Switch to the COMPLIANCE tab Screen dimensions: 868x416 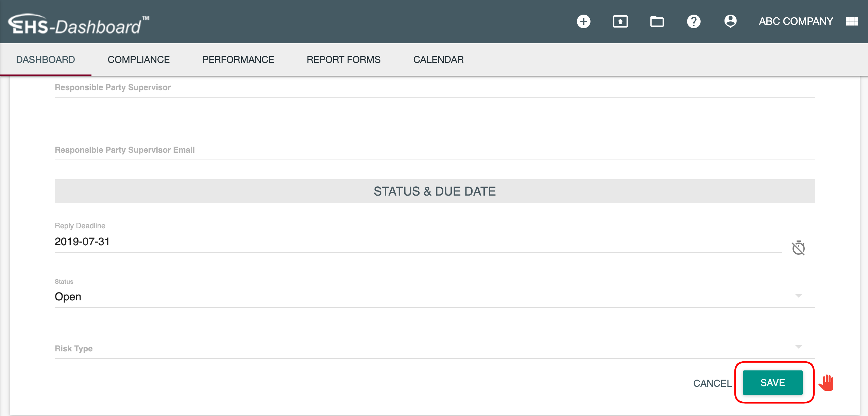(x=138, y=60)
